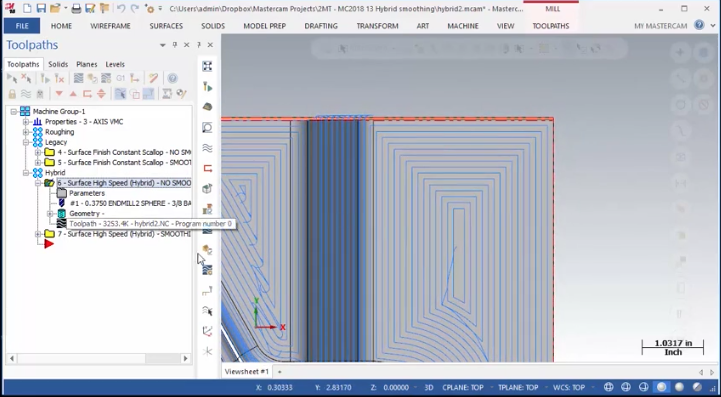The image size is (721, 397).
Task: Click the G1 post operations icon
Action: (120, 79)
